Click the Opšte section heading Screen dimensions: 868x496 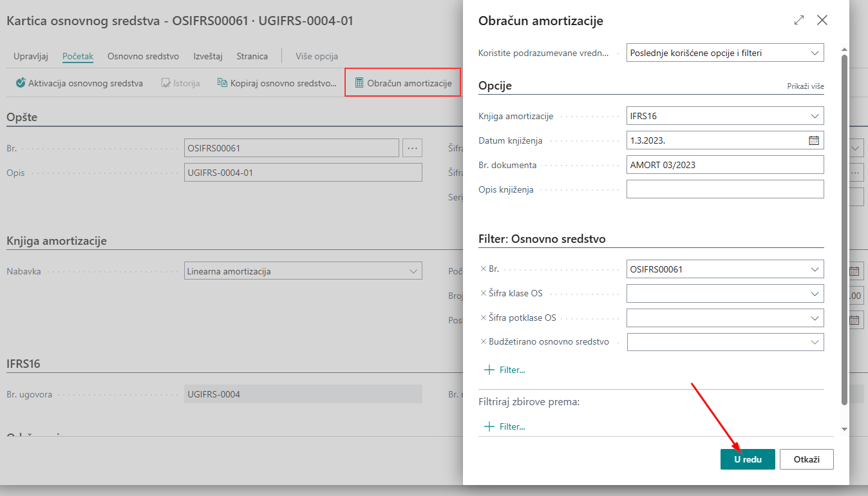tap(22, 117)
